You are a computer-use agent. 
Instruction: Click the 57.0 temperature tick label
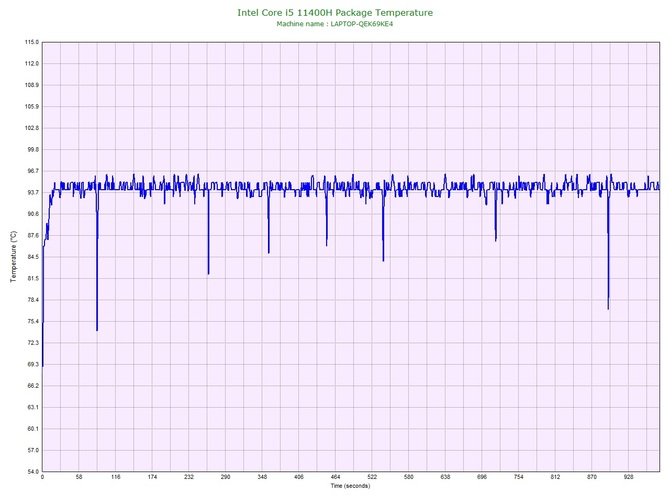pyautogui.click(x=32, y=450)
